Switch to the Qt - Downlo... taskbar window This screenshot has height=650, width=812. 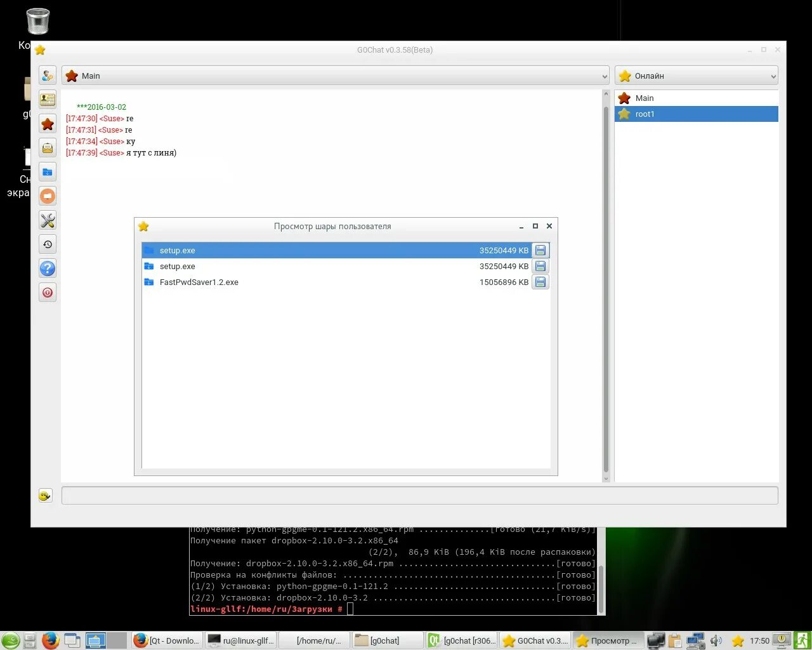(167, 640)
